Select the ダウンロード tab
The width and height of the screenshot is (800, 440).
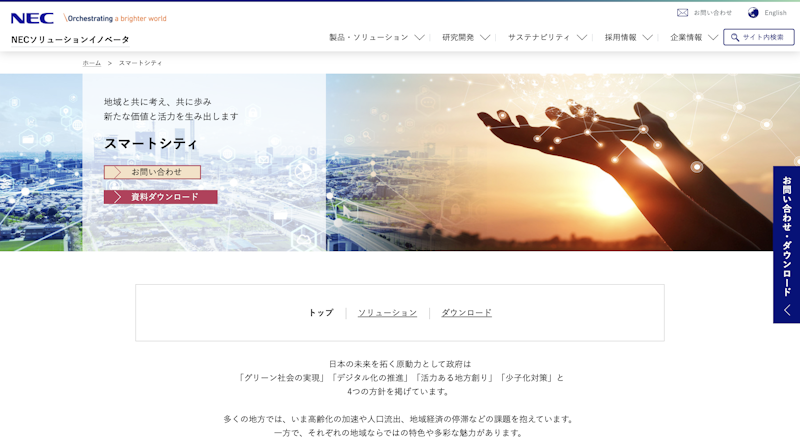[466, 313]
